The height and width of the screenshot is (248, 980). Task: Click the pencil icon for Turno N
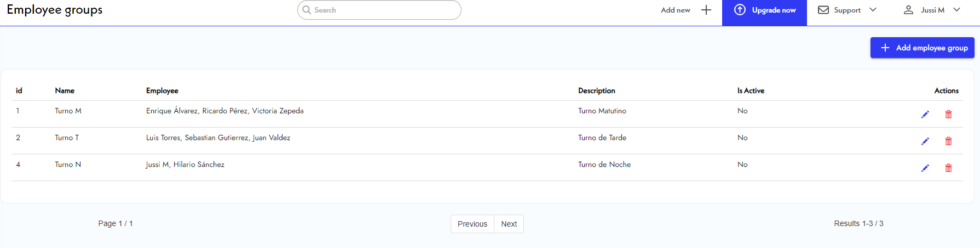(925, 168)
